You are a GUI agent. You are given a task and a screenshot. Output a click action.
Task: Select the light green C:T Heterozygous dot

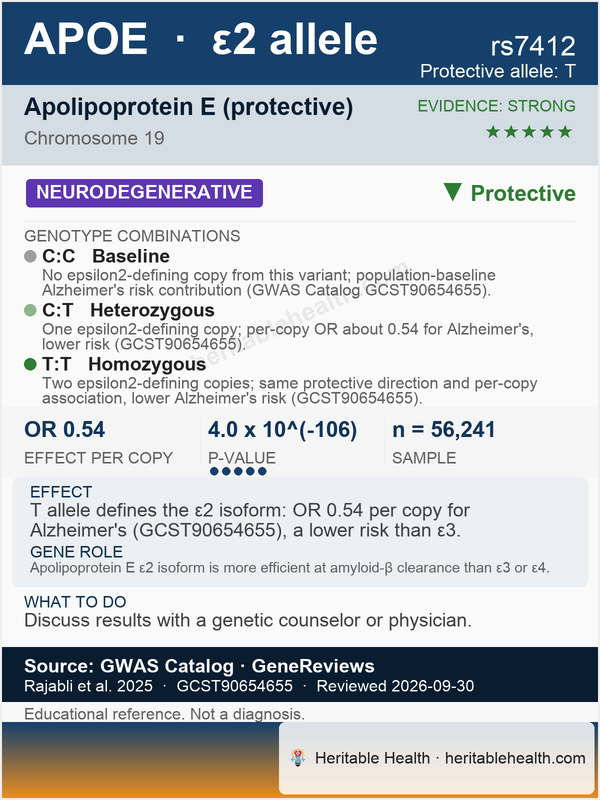pos(30,310)
